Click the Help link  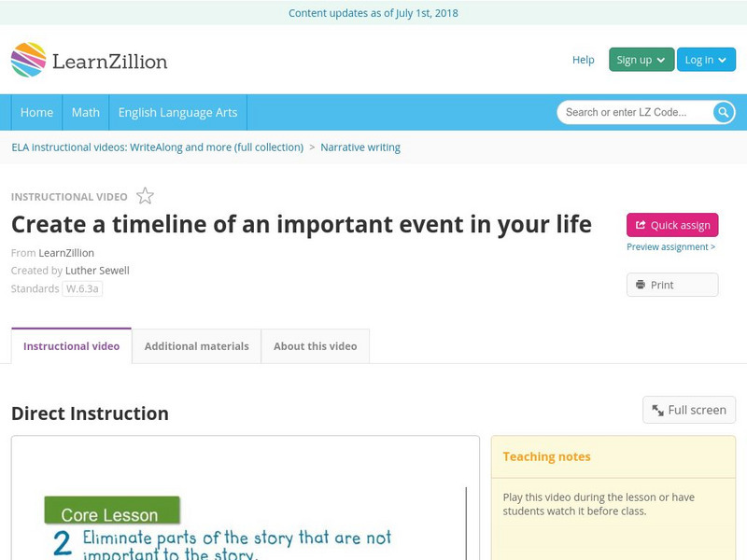(x=583, y=59)
